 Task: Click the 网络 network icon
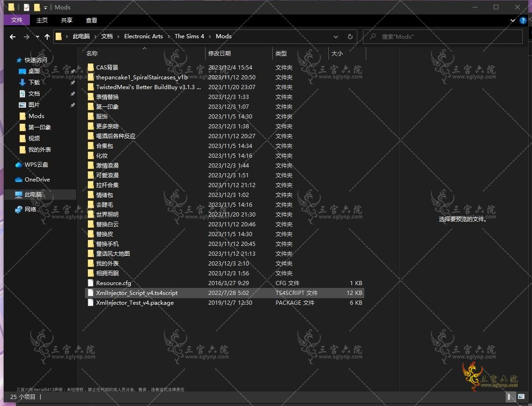19,210
